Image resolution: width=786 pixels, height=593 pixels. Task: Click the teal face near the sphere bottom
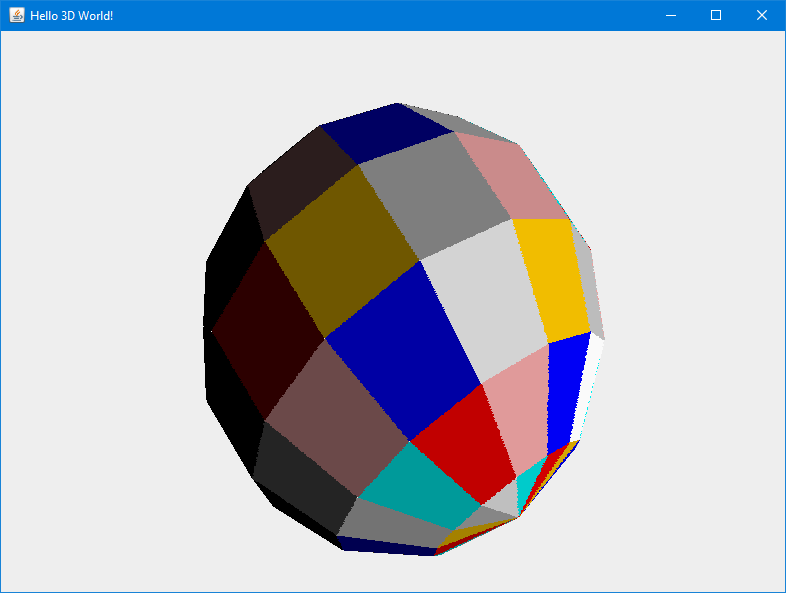coord(419,486)
